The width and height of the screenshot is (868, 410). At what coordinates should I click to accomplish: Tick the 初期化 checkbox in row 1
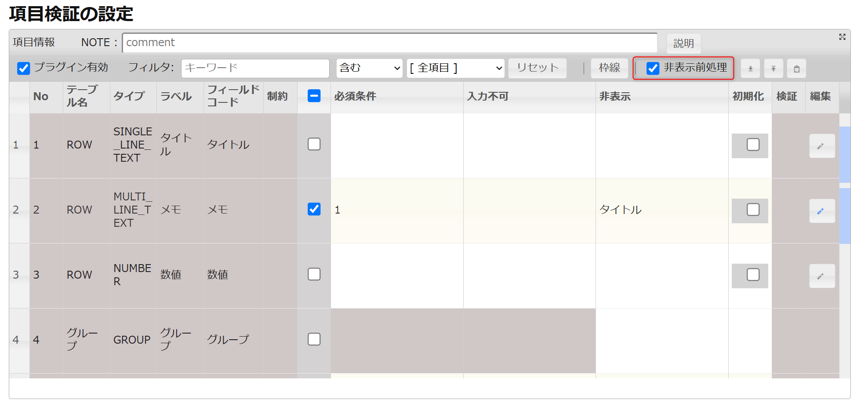[x=753, y=145]
